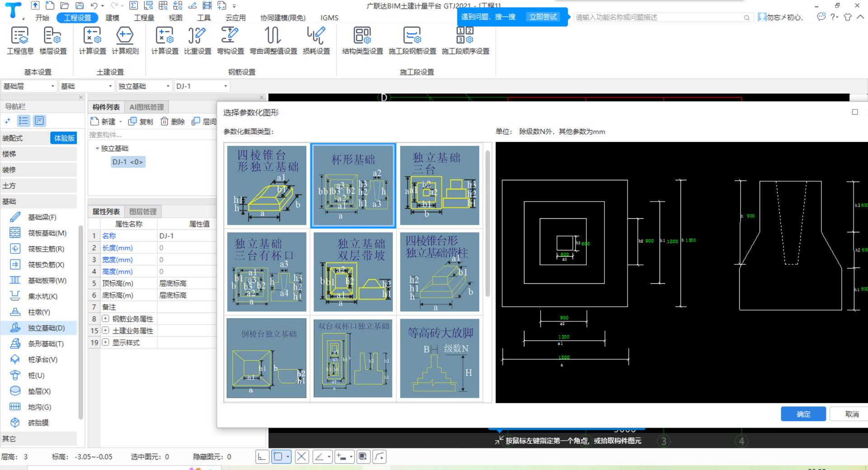
Task: Click the 长度(mm) value cell
Action: (x=187, y=248)
